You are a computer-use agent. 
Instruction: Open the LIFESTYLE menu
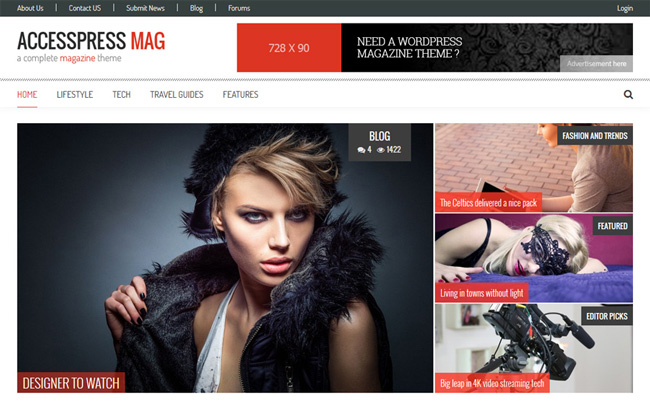click(x=75, y=95)
